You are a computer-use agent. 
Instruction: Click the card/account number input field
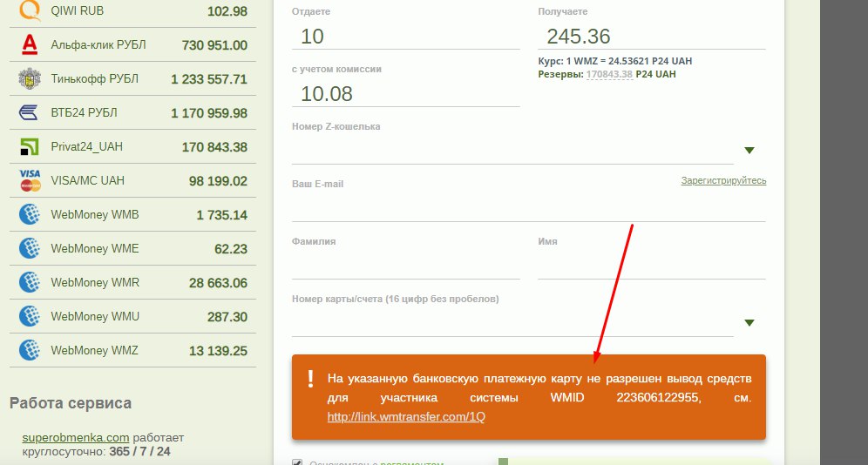pyautogui.click(x=512, y=323)
